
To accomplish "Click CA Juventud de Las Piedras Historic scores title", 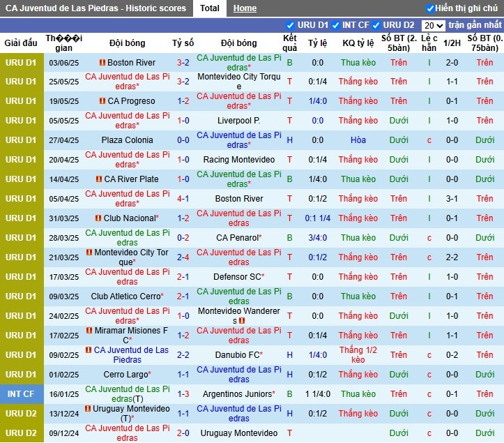I will [x=96, y=8].
